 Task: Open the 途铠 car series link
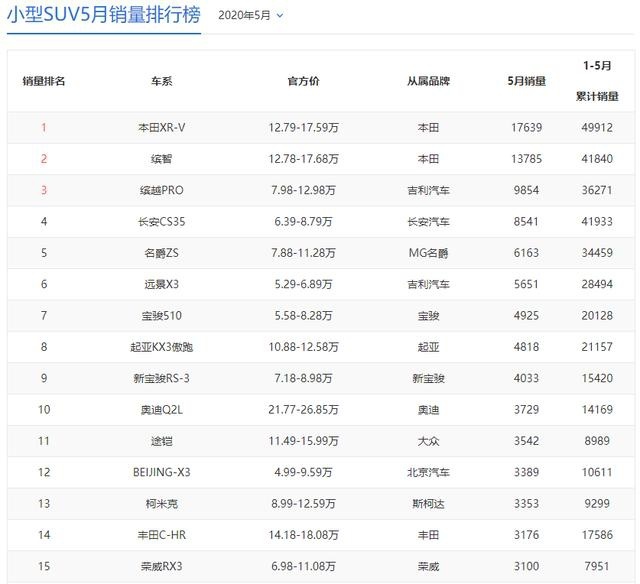click(162, 441)
